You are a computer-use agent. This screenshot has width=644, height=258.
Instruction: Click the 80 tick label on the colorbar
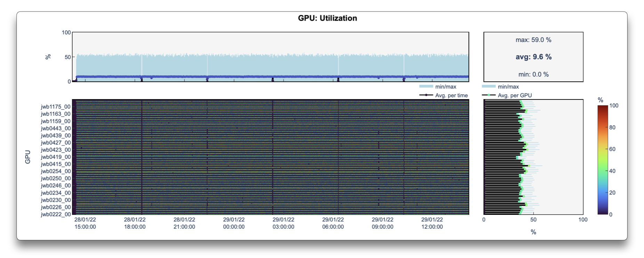coord(612,127)
